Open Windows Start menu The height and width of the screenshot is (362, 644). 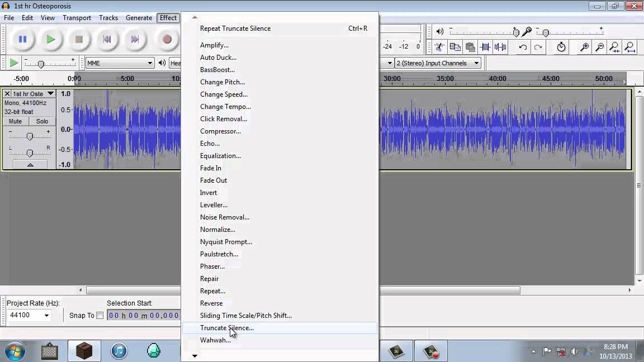(x=15, y=351)
